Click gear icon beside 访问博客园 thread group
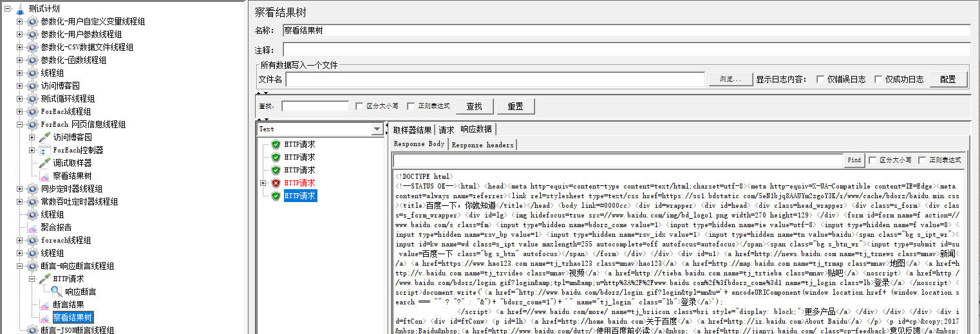 32,86
